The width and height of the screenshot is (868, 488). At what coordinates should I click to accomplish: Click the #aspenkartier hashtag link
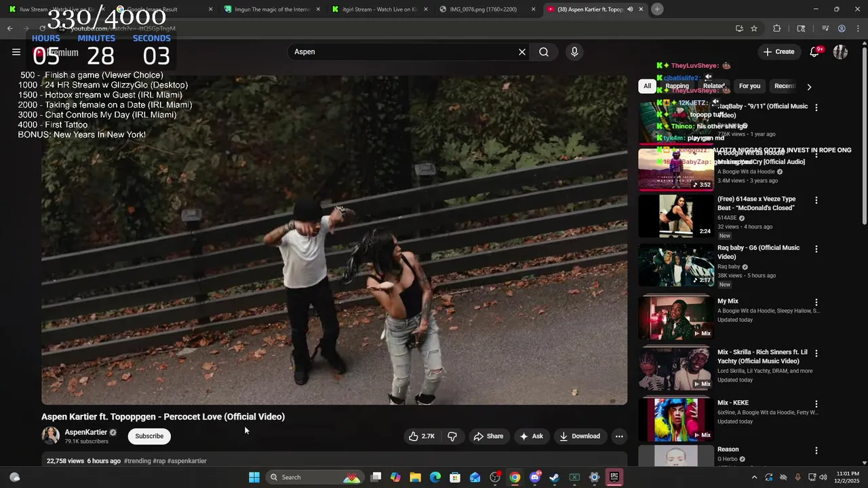click(x=187, y=461)
